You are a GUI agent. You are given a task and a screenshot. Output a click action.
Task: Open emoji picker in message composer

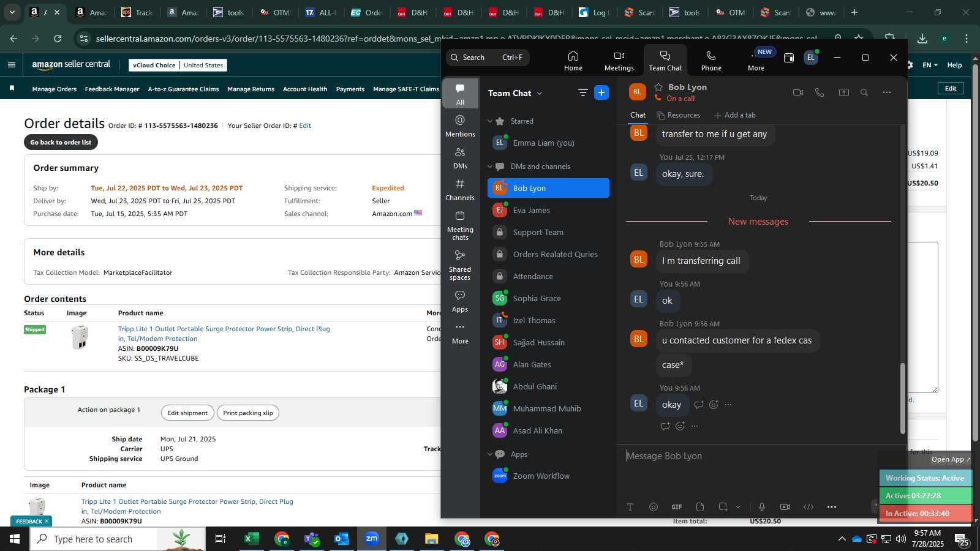coord(654,507)
